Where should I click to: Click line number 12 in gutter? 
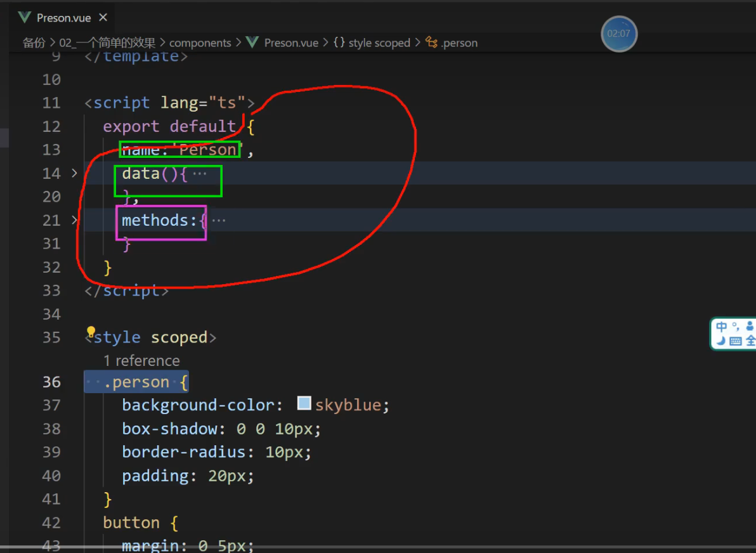pos(51,126)
